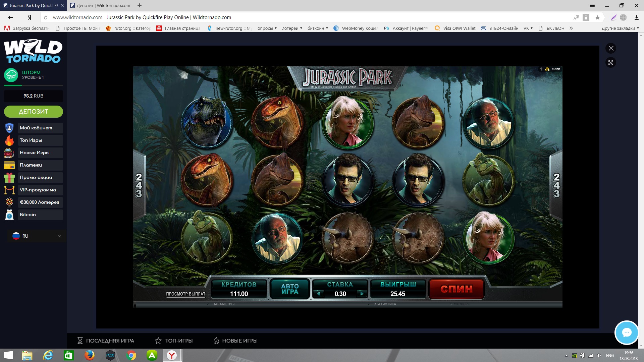Open the Bitcoin sidebar item
This screenshot has height=362, width=644.
click(34, 215)
